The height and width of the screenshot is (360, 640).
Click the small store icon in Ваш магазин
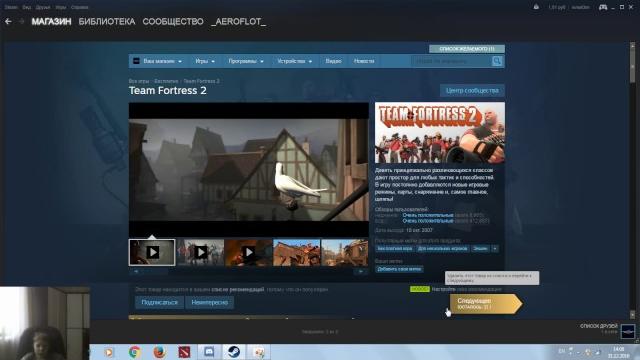[136, 61]
